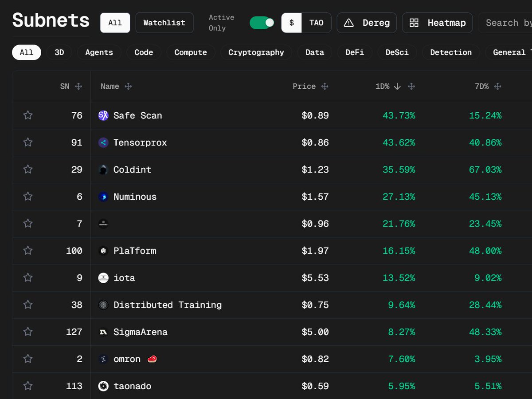Sort table by 7D% column header
Image resolution: width=532 pixels, height=399 pixels.
tap(481, 87)
